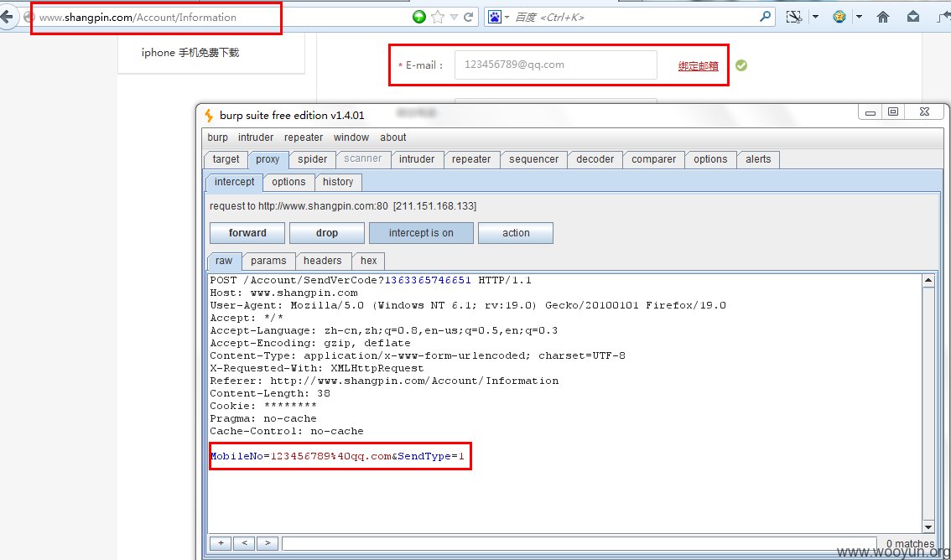Image resolution: width=951 pixels, height=560 pixels.
Task: Click the screenshot scissors tool icon
Action: [x=794, y=17]
